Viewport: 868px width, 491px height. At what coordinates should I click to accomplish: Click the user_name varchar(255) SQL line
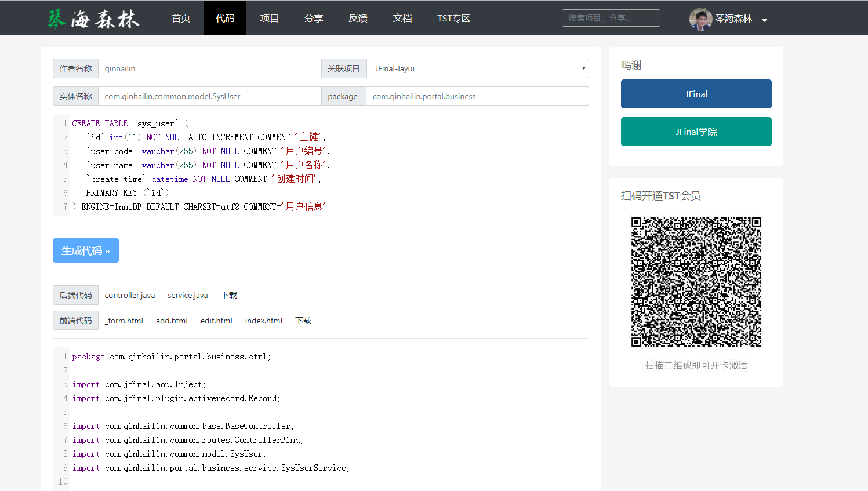(x=208, y=165)
